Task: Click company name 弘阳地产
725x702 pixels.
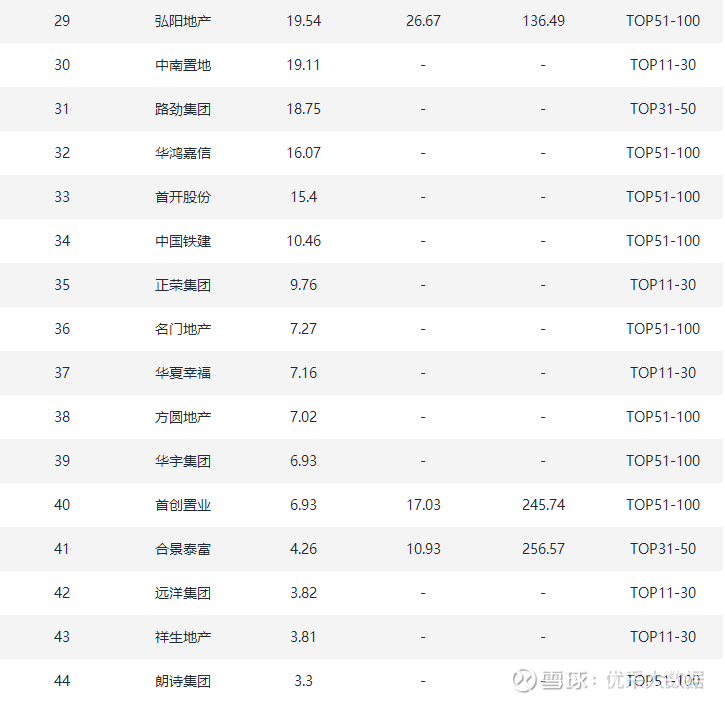Action: click(x=183, y=21)
